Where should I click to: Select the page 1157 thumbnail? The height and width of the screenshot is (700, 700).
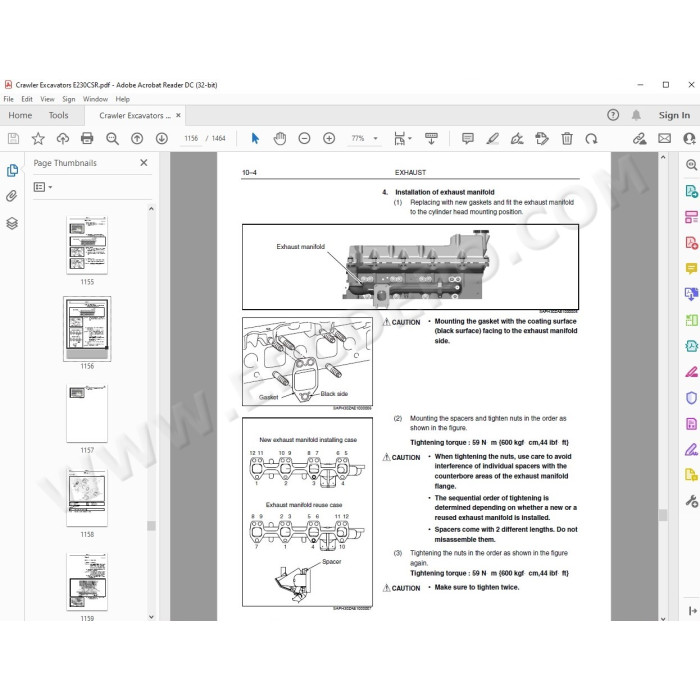point(87,414)
